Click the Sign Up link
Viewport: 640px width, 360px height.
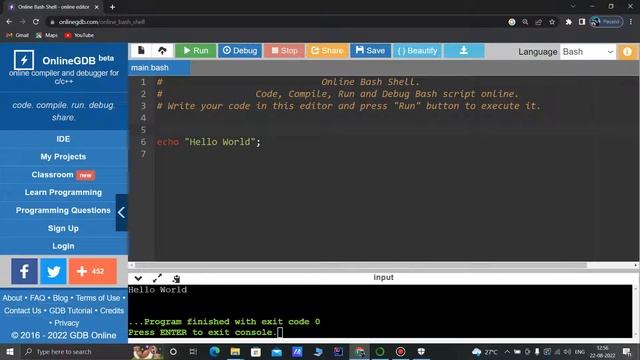[63, 229]
